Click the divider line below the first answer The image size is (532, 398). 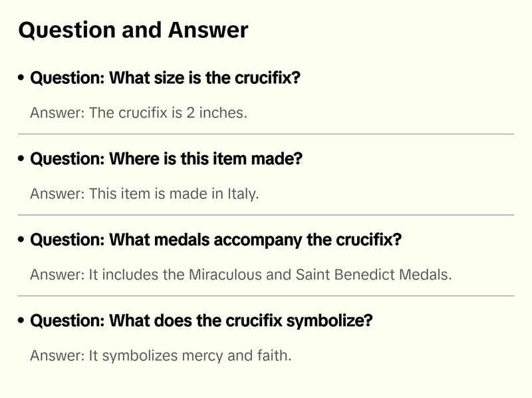pos(266,134)
